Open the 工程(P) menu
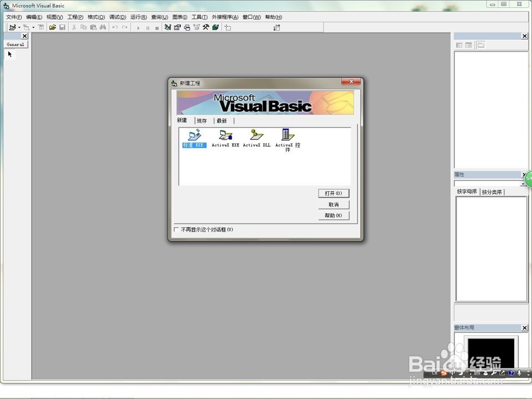The image size is (532, 399). tap(75, 17)
